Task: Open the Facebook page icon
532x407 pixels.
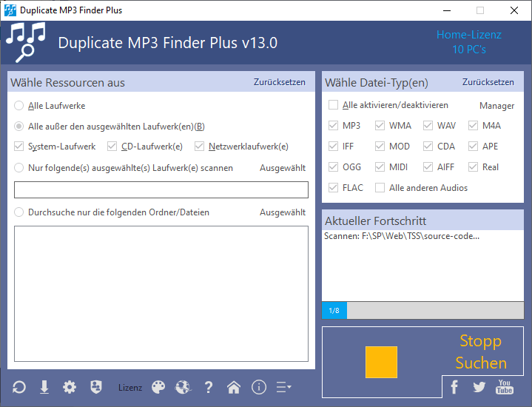Action: coord(454,387)
